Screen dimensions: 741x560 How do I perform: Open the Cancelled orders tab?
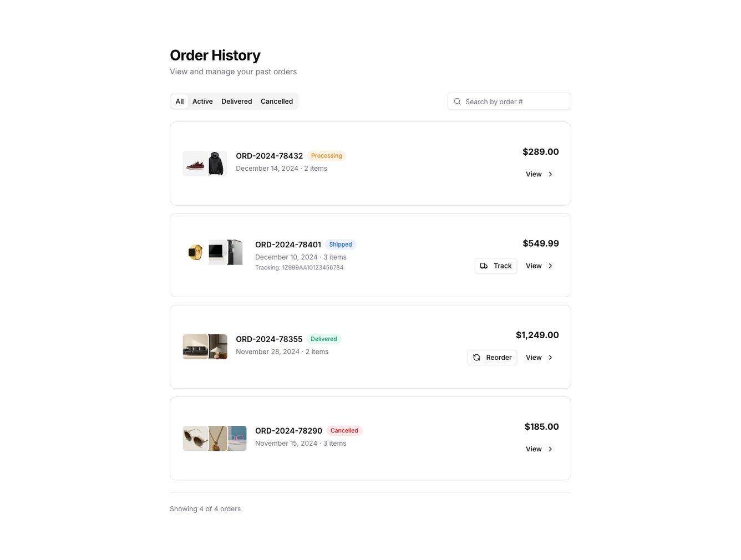coord(277,101)
